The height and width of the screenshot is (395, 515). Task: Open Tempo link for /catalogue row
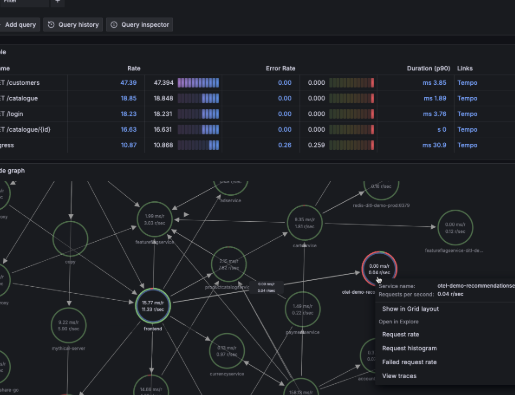(x=467, y=98)
